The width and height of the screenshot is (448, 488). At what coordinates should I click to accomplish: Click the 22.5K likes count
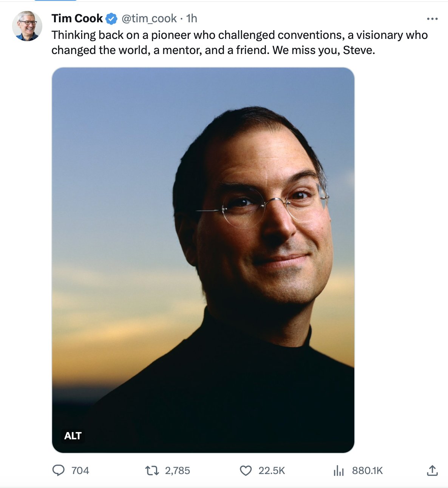272,471
